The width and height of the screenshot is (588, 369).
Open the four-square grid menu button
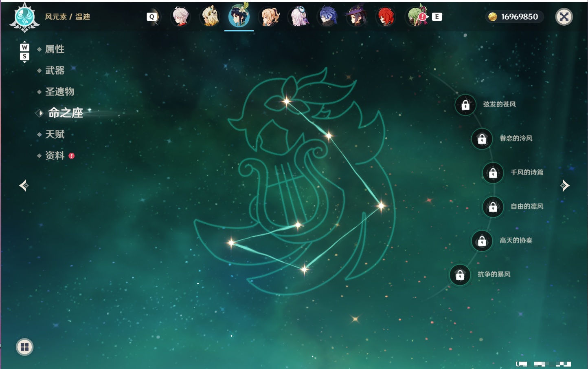point(24,347)
